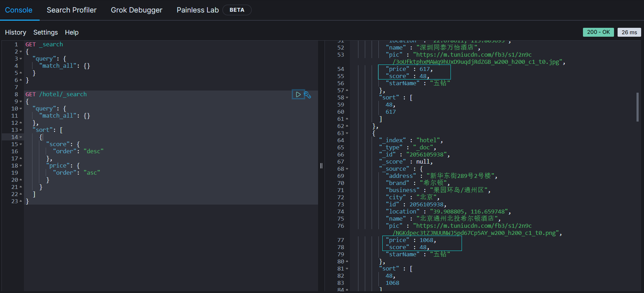
Task: Click the pane resize handle between editors
Action: [321, 166]
